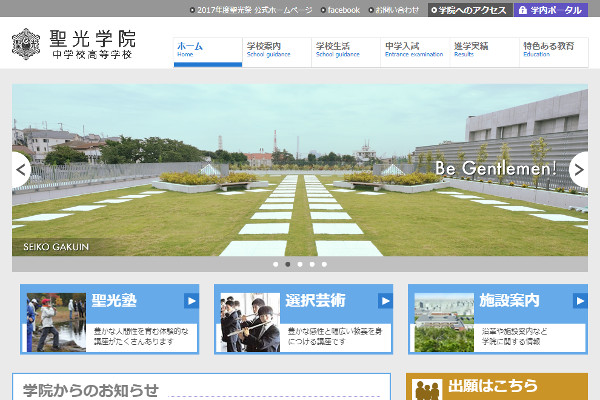The width and height of the screenshot is (600, 400).
Task: Open the ホーム Home tab
Action: 208,52
